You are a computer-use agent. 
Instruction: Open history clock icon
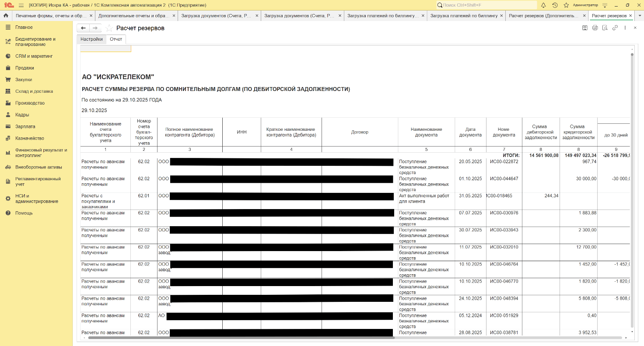(555, 5)
